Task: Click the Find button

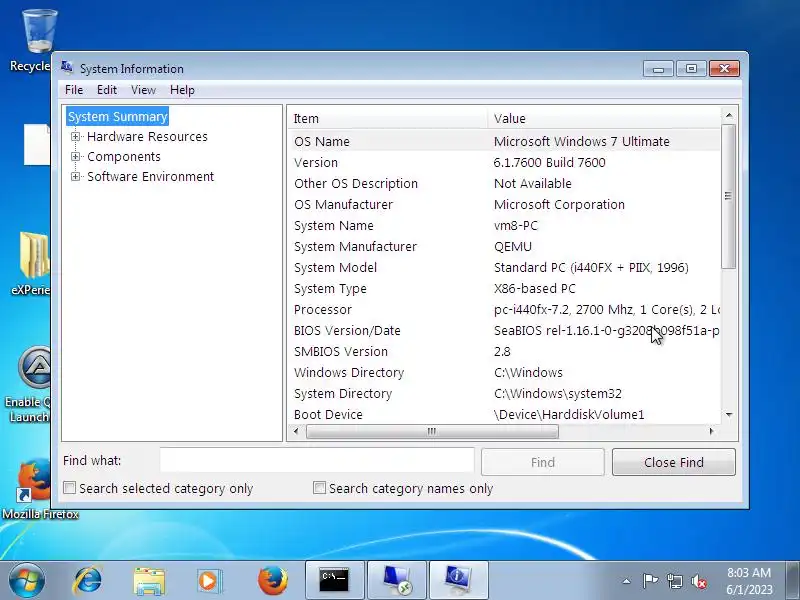Action: pyautogui.click(x=542, y=462)
